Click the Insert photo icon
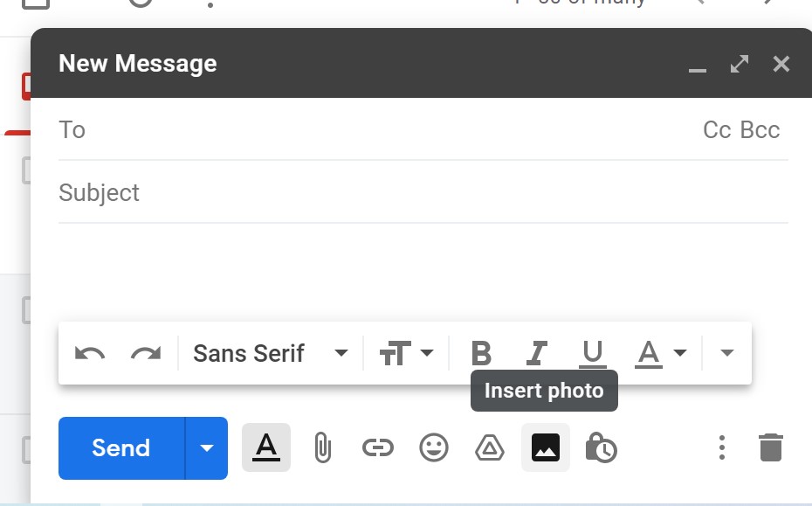812x506 pixels. (x=546, y=448)
